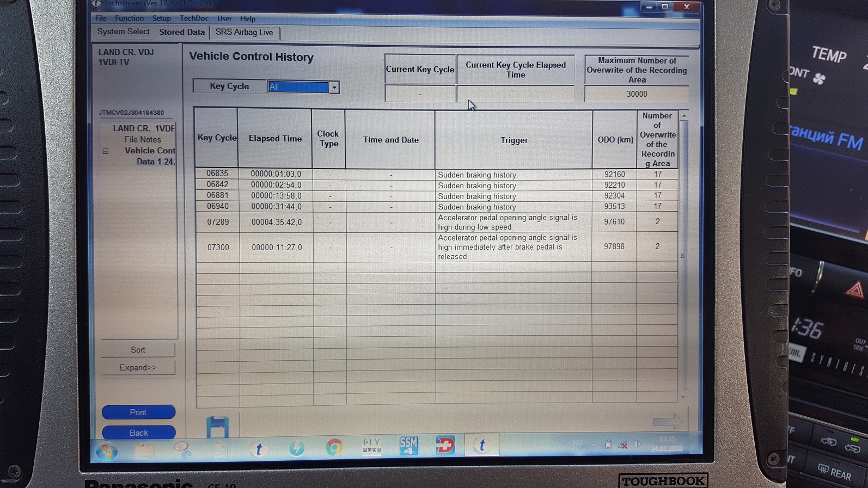868x488 pixels.
Task: Open the FLY app in taskbar
Action: (372, 446)
